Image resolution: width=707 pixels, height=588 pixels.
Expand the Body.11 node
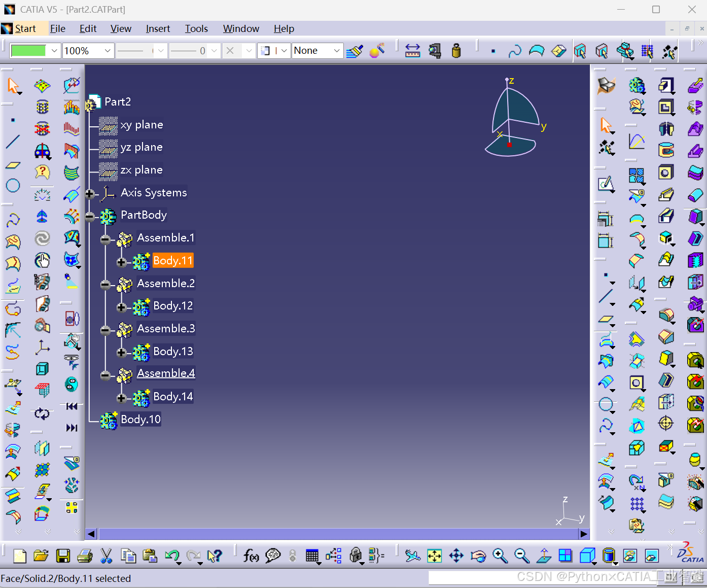coord(121,262)
